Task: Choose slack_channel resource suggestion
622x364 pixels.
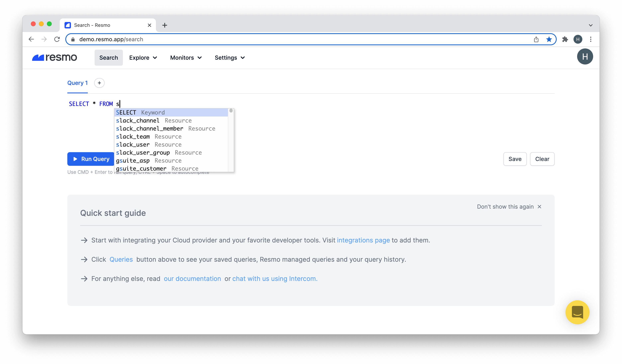Action: [171, 121]
